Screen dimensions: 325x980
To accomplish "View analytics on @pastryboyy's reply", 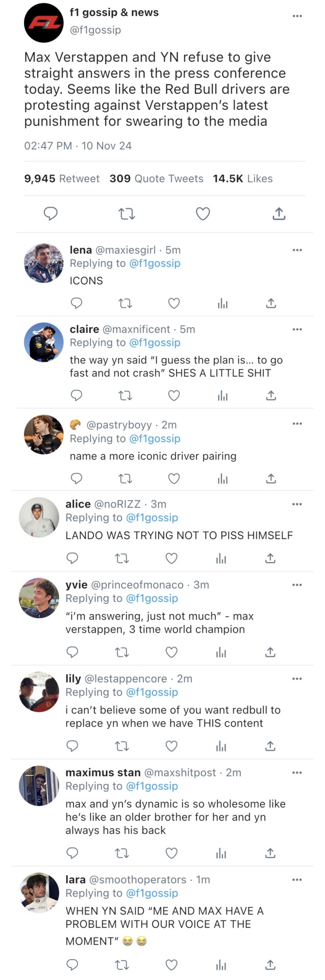I will (x=222, y=478).
